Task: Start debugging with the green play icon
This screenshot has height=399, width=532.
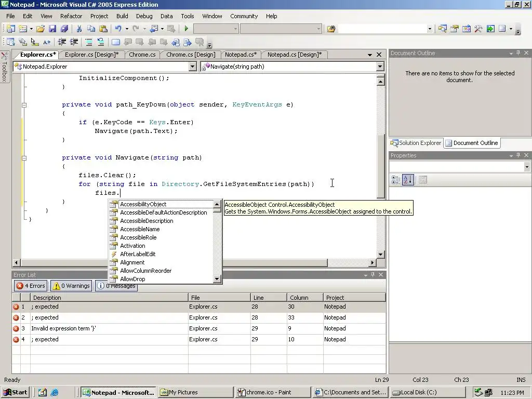Action: (x=187, y=29)
